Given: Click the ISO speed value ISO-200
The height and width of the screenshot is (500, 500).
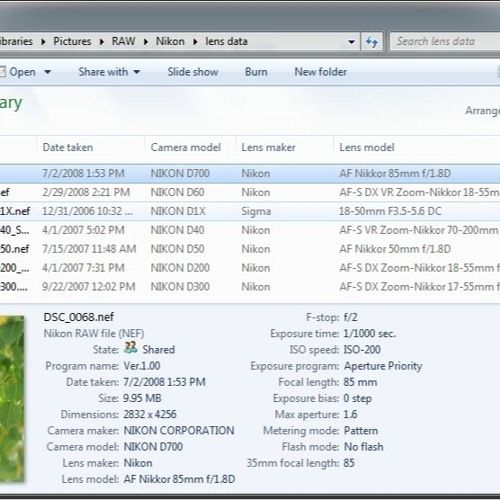Looking at the screenshot, I should point(362,349).
